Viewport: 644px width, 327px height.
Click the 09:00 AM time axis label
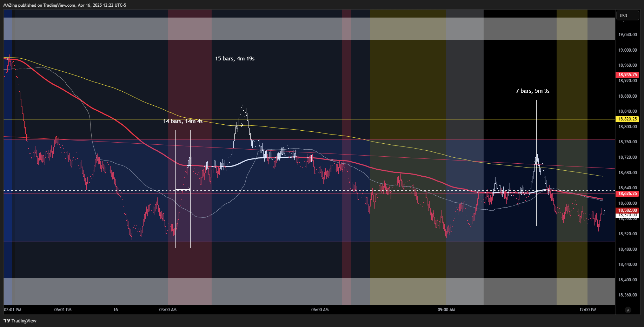tap(446, 310)
